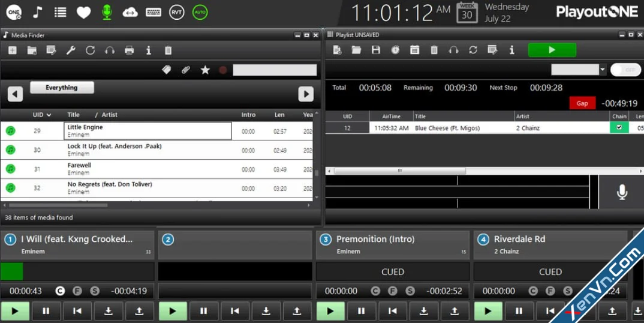Open the Week 30 calendar icon
644x323 pixels.
point(467,13)
